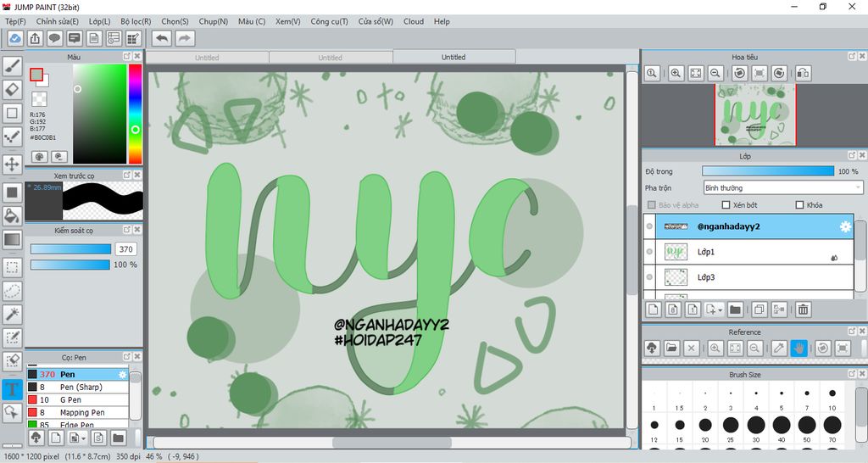Download cloud brushes in brush panel
The height and width of the screenshot is (463, 868).
click(x=36, y=438)
